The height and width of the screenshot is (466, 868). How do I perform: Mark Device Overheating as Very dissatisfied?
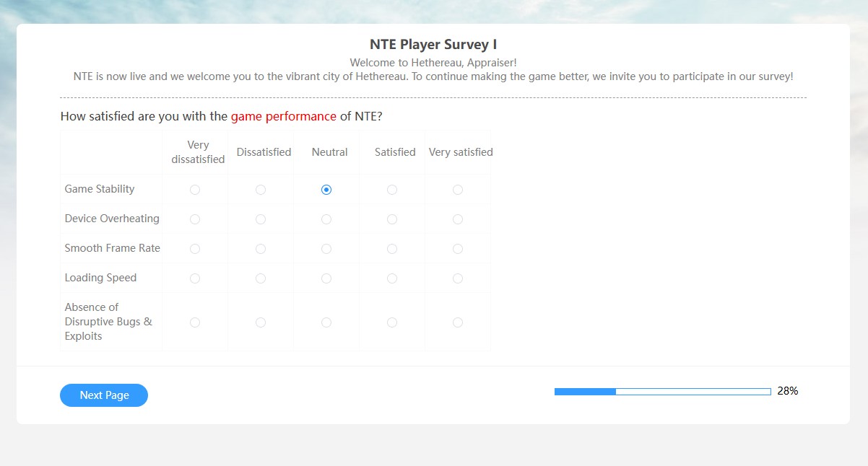(x=195, y=219)
